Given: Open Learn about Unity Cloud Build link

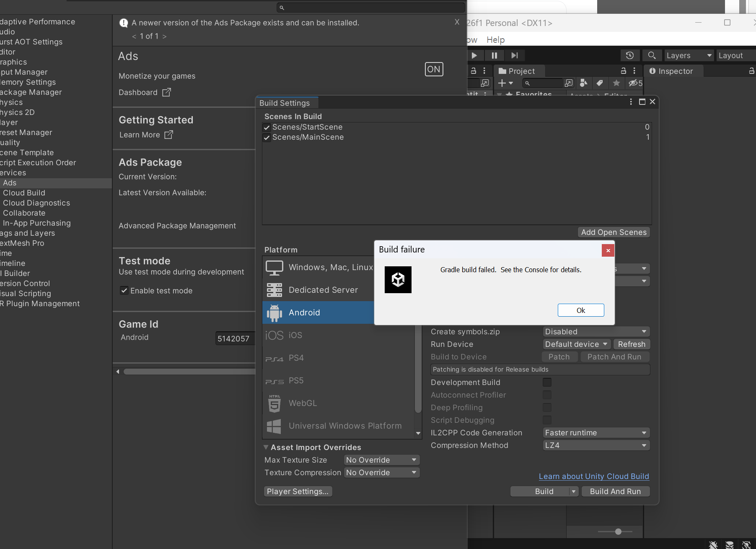Looking at the screenshot, I should 594,476.
